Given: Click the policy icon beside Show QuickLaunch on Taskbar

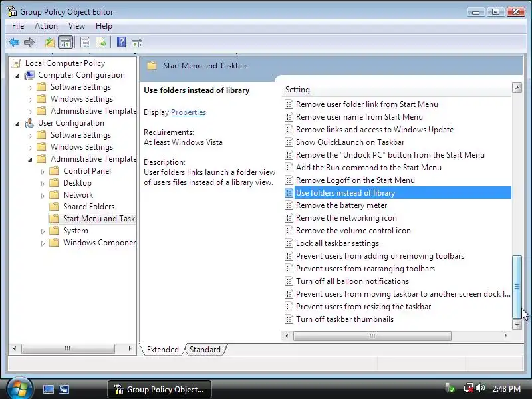Looking at the screenshot, I should 289,142.
